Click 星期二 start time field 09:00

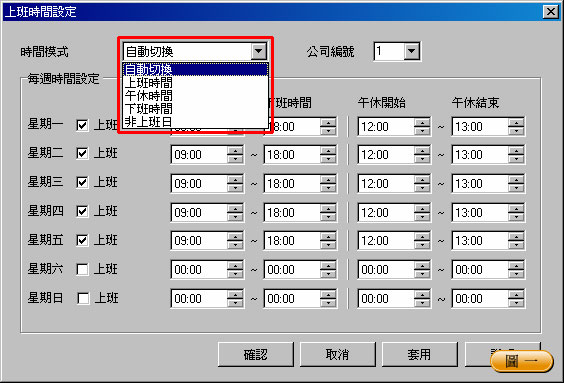(199, 155)
